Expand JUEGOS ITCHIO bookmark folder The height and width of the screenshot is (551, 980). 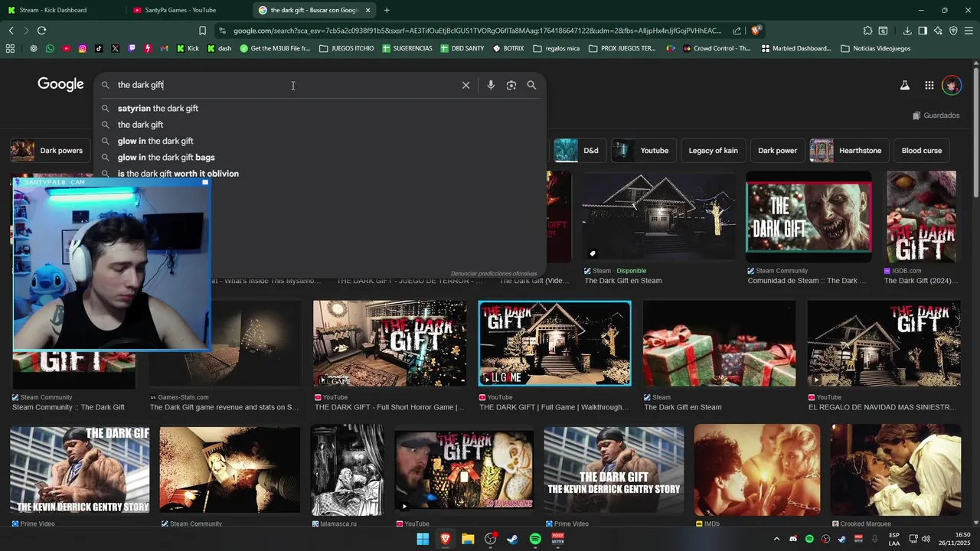[346, 48]
